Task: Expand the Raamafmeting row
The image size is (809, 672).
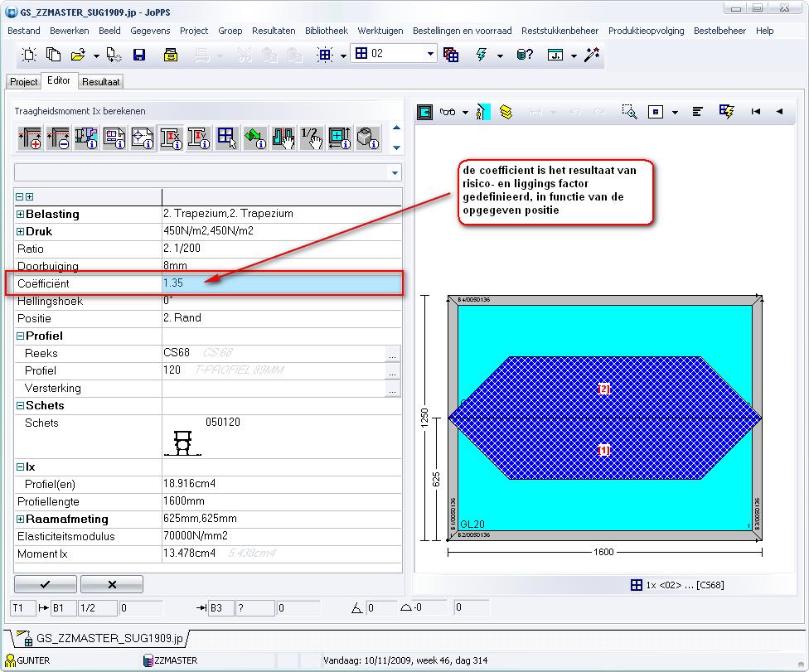Action: (x=20, y=519)
